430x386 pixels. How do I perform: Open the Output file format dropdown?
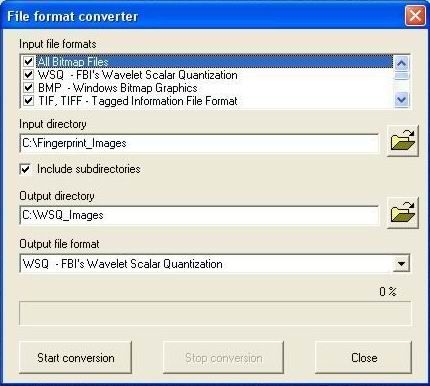(401, 264)
